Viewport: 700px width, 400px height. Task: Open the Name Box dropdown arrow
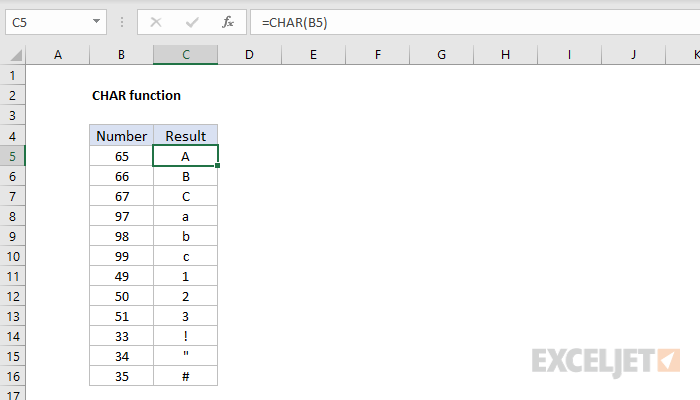point(95,21)
